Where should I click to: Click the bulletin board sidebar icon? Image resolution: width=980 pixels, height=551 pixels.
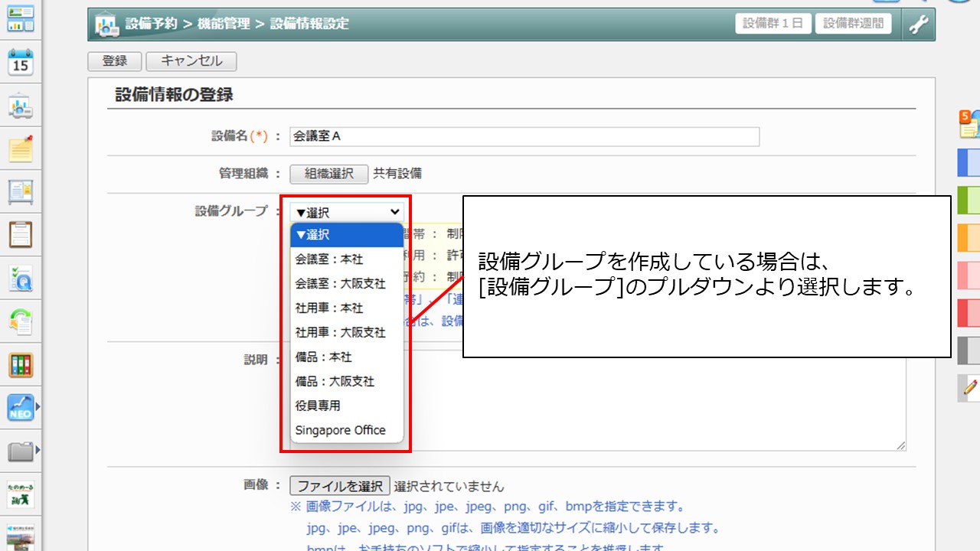pos(21,191)
